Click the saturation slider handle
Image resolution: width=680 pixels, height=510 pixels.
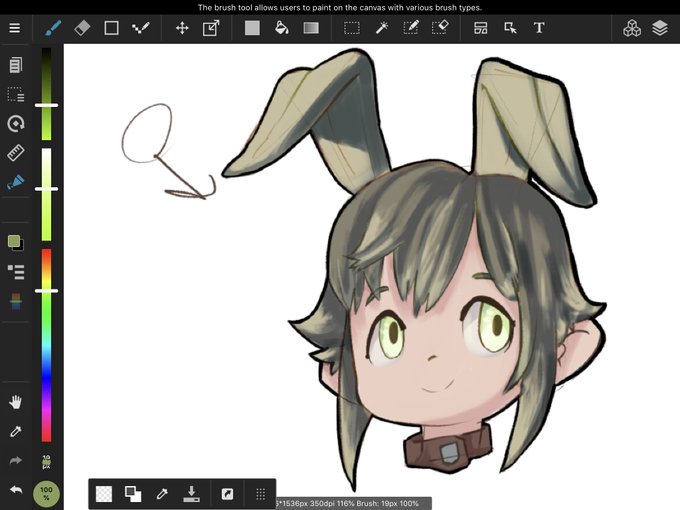click(x=46, y=189)
